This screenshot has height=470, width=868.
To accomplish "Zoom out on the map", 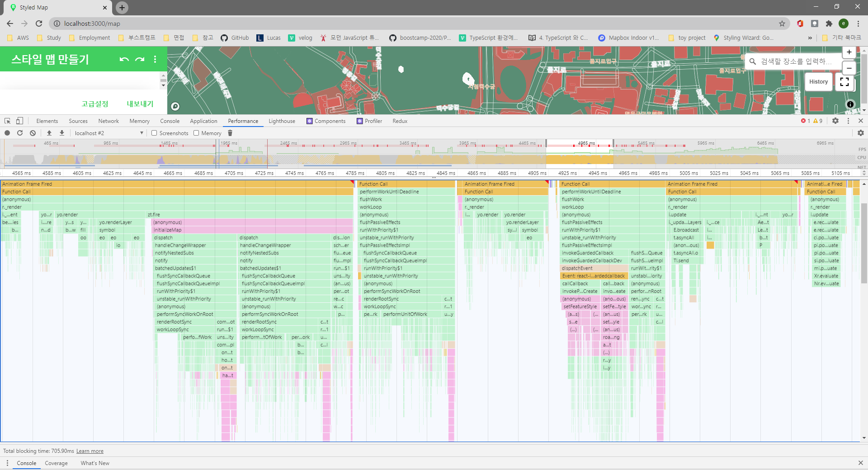I will click(849, 68).
